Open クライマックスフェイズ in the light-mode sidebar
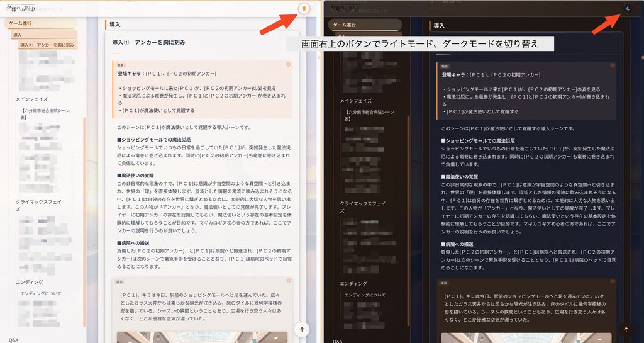This screenshot has width=644, height=343. (38, 205)
